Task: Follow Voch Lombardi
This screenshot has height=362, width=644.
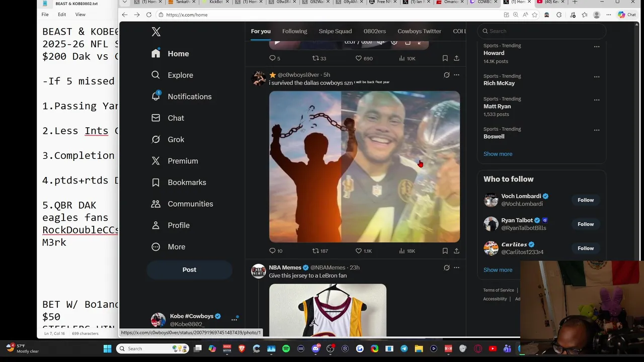Action: click(586, 200)
